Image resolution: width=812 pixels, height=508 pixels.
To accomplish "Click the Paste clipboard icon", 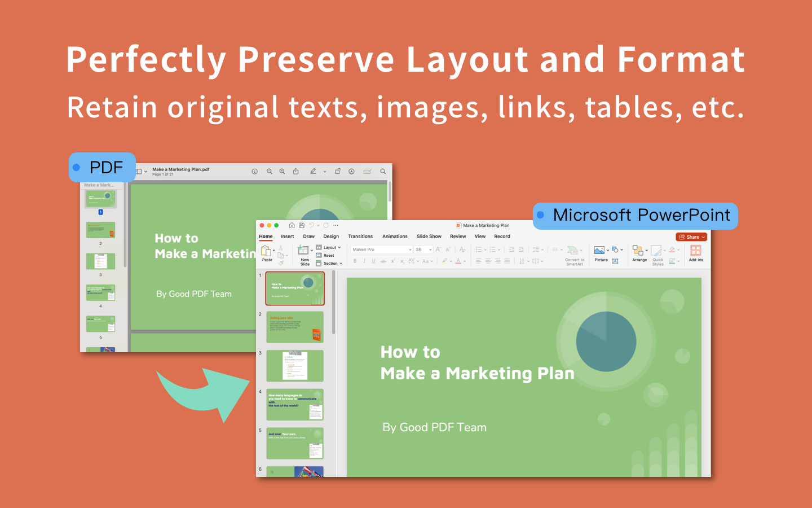I will (266, 251).
